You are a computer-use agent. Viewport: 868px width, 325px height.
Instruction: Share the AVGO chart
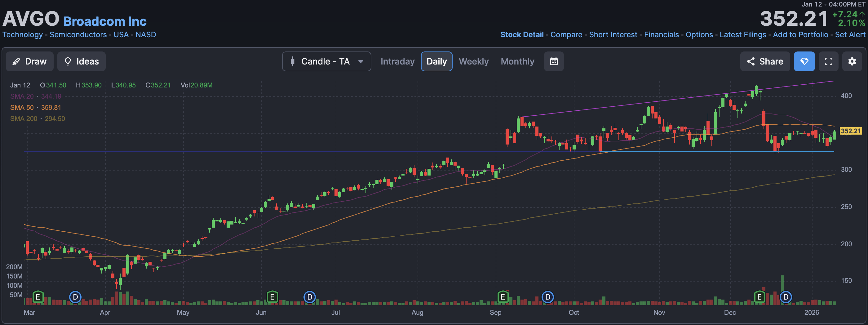point(765,61)
